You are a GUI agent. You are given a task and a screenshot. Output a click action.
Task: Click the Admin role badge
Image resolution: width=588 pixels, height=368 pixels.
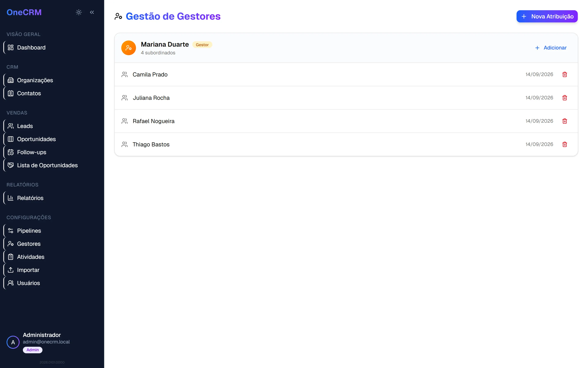pos(32,350)
